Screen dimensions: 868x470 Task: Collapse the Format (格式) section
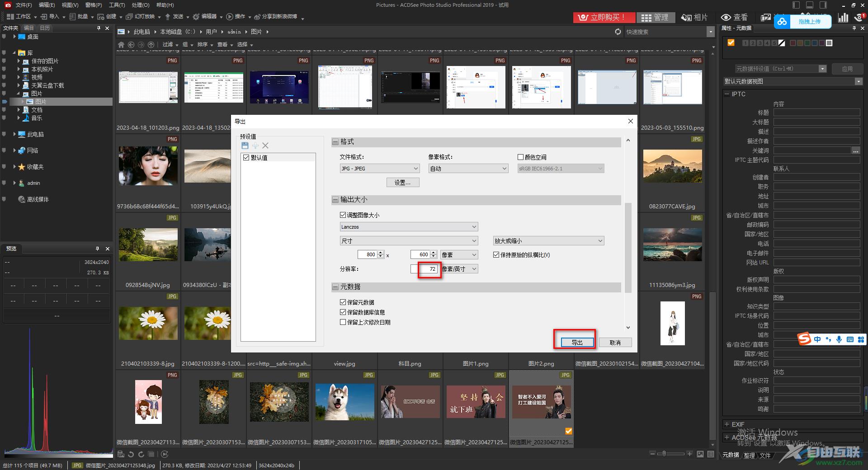pos(335,142)
